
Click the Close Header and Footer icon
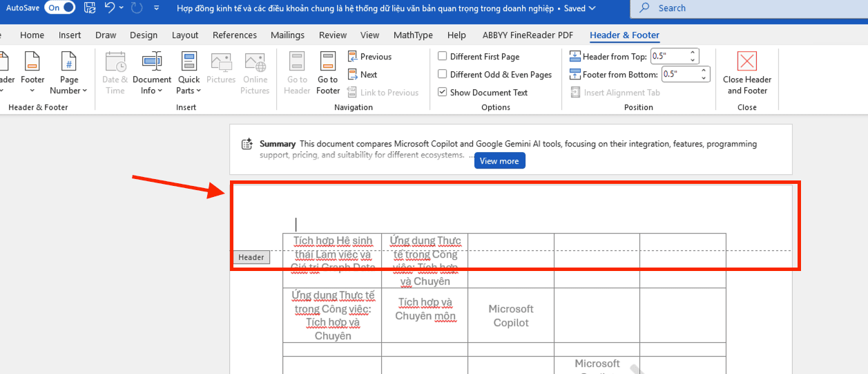point(746,62)
